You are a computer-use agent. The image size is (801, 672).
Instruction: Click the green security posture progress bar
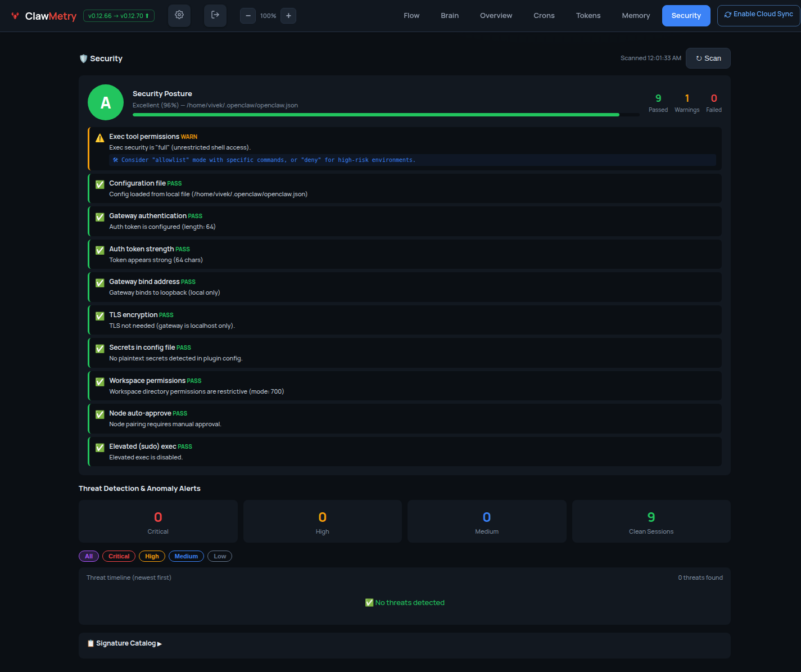click(x=375, y=115)
